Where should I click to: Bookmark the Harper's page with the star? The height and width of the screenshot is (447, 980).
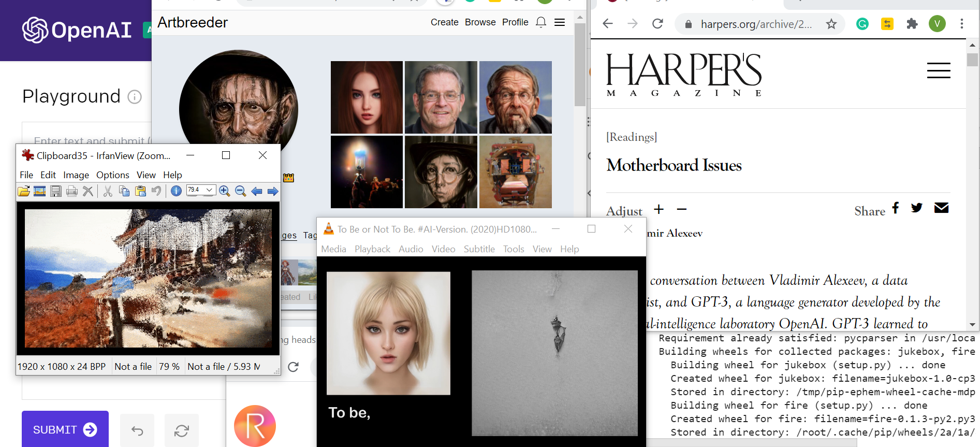coord(831,24)
